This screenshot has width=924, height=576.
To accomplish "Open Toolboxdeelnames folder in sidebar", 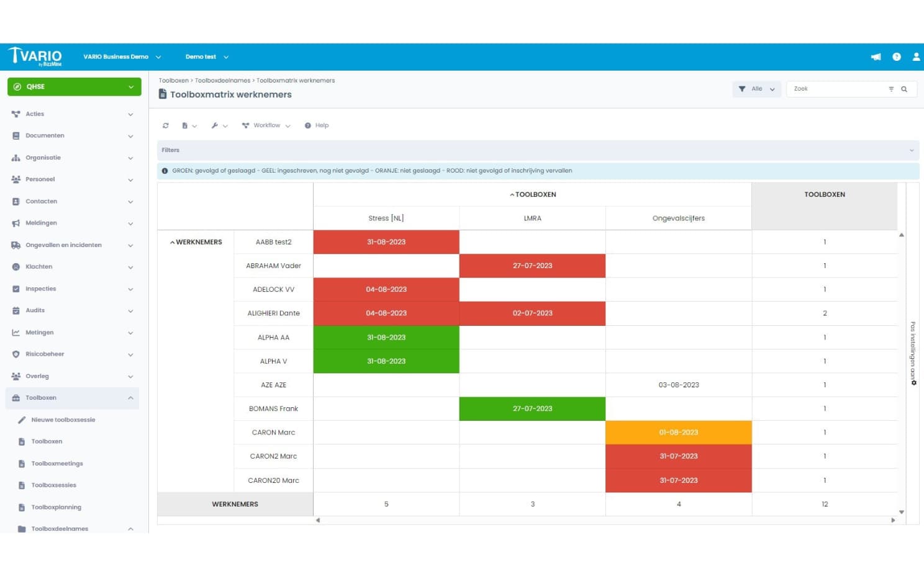I will [60, 529].
